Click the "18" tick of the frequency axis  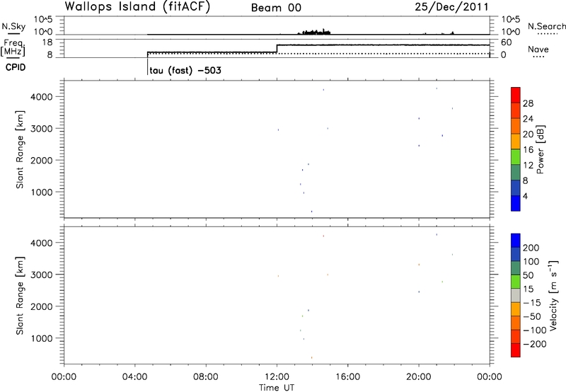(x=47, y=42)
